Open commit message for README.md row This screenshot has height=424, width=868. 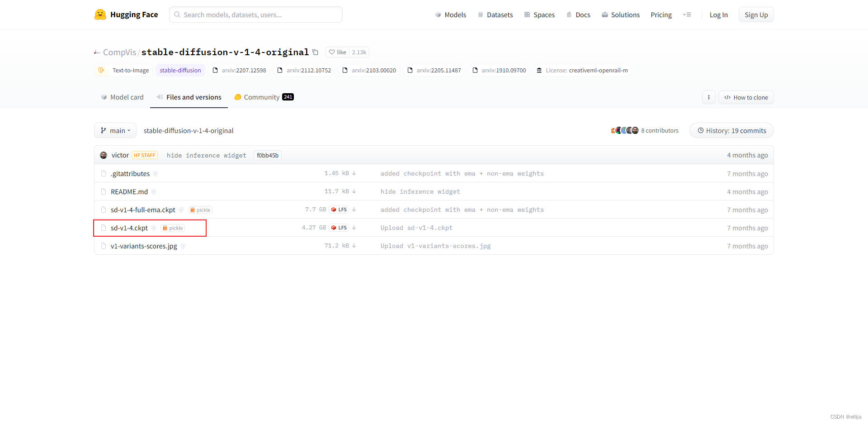pos(420,191)
